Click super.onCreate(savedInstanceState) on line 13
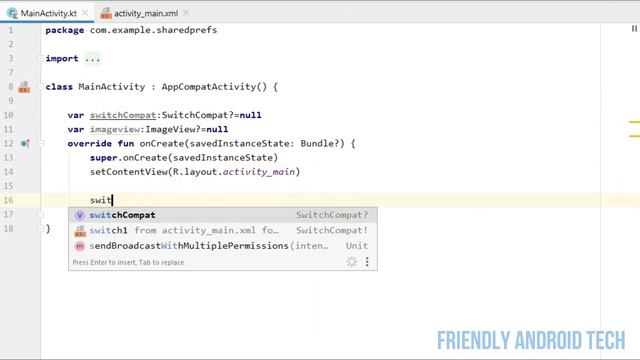The width and height of the screenshot is (640, 360). [x=184, y=158]
